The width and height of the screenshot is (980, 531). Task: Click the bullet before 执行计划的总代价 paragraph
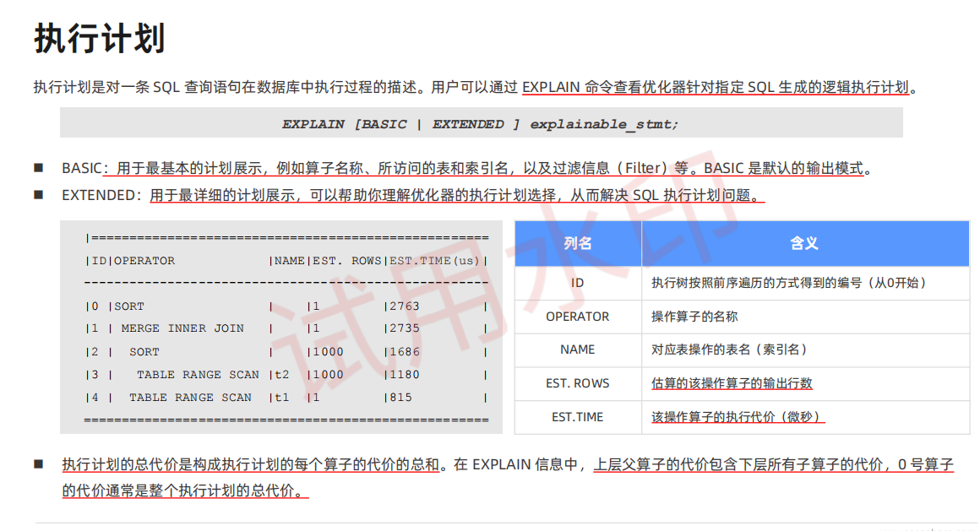pyautogui.click(x=39, y=464)
